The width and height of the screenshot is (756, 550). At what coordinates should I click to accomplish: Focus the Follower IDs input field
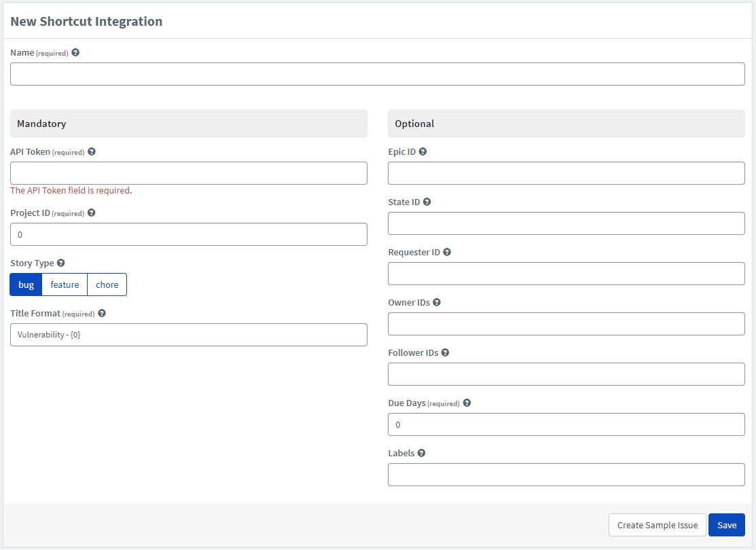pyautogui.click(x=566, y=374)
